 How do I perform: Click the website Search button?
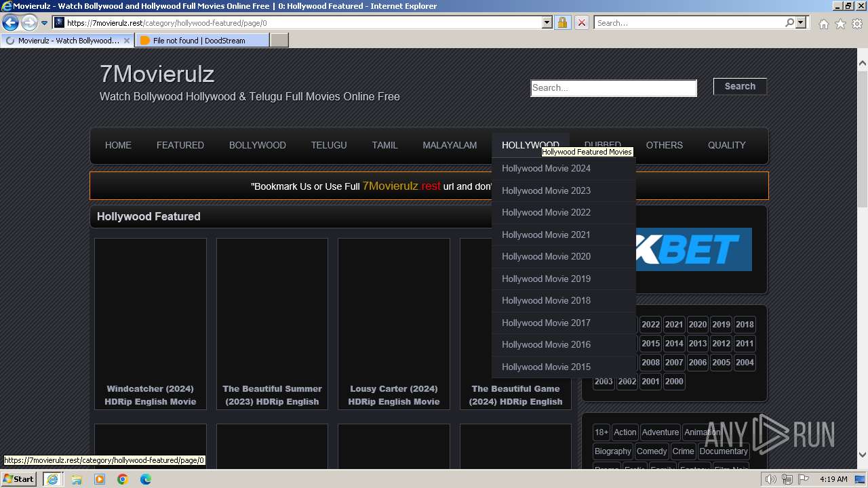click(740, 86)
